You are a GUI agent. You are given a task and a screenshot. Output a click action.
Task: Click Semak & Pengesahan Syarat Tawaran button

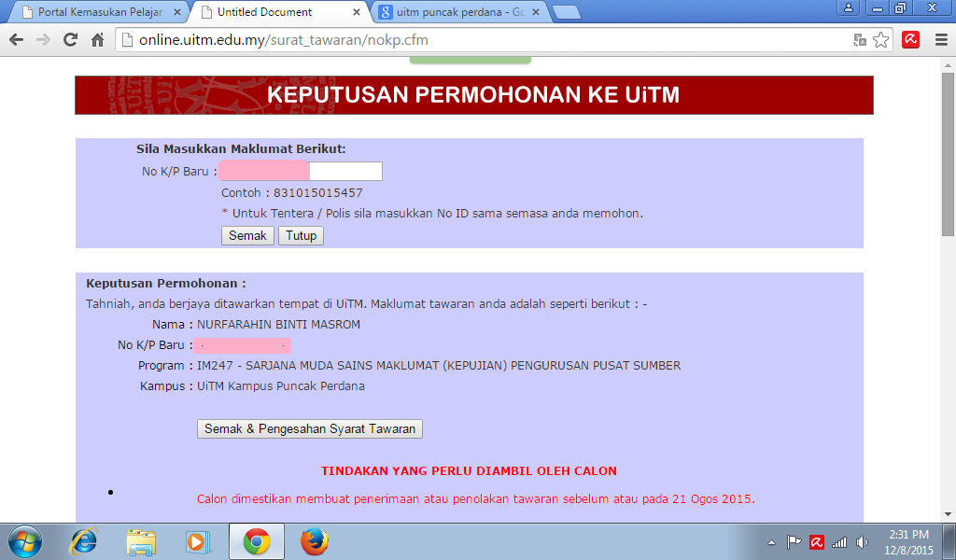(x=310, y=429)
